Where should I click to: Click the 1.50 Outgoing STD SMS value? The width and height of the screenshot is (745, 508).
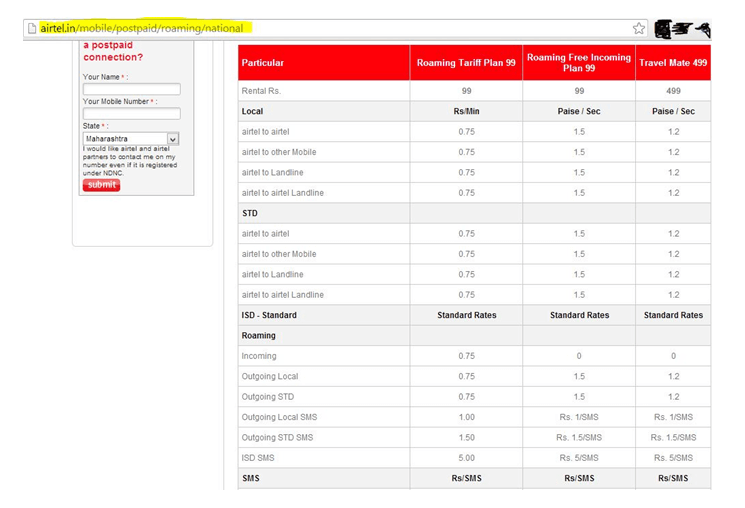(x=467, y=438)
